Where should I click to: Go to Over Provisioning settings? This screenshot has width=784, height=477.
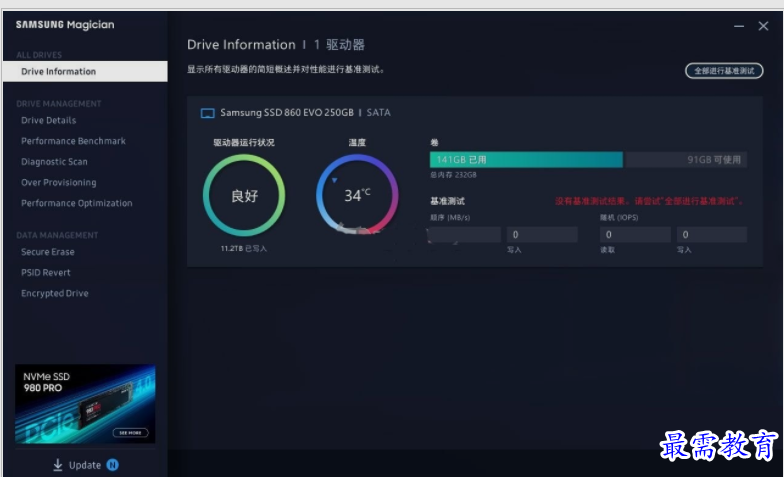(58, 183)
